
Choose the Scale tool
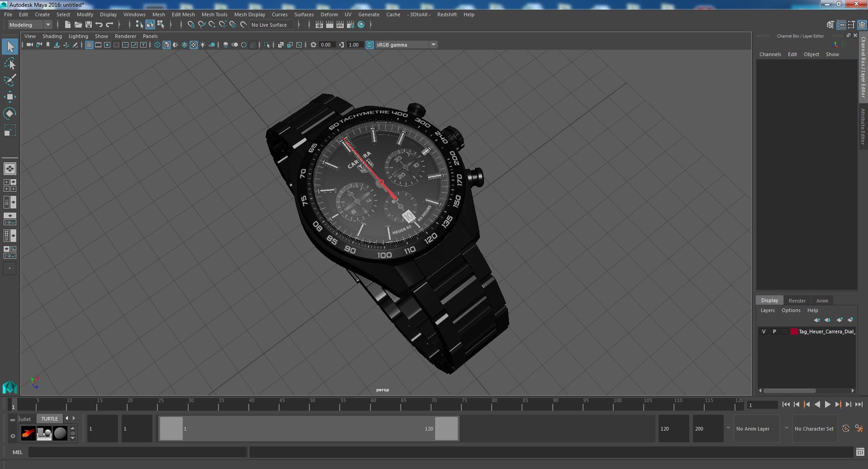pyautogui.click(x=10, y=131)
